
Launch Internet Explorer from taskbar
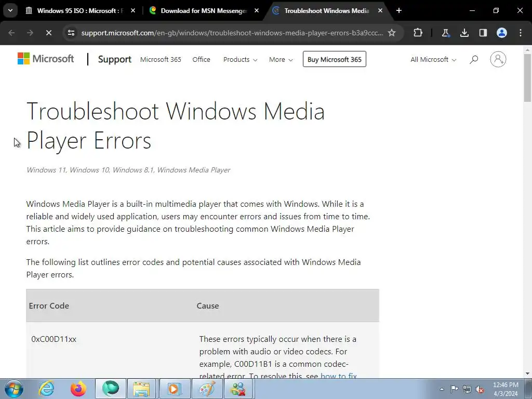[x=46, y=389]
